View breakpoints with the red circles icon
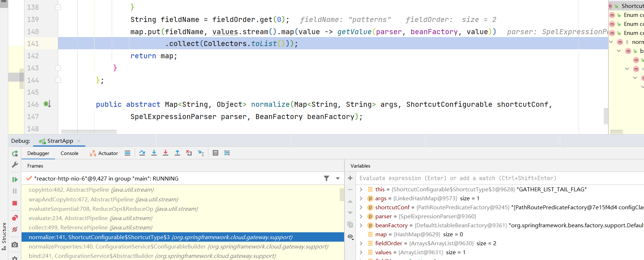Image resolution: width=644 pixels, height=260 pixels. tap(15, 218)
